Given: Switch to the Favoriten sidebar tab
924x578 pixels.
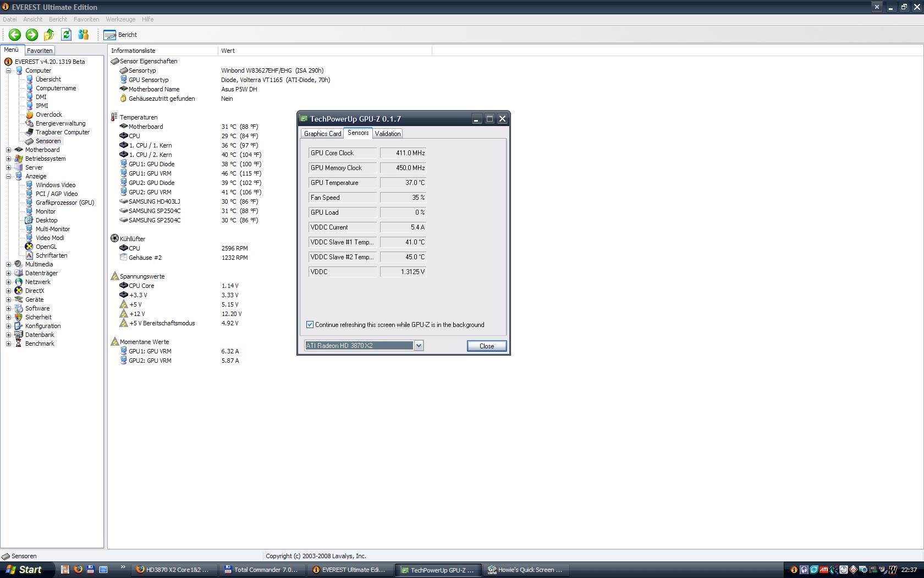Looking at the screenshot, I should click(40, 50).
